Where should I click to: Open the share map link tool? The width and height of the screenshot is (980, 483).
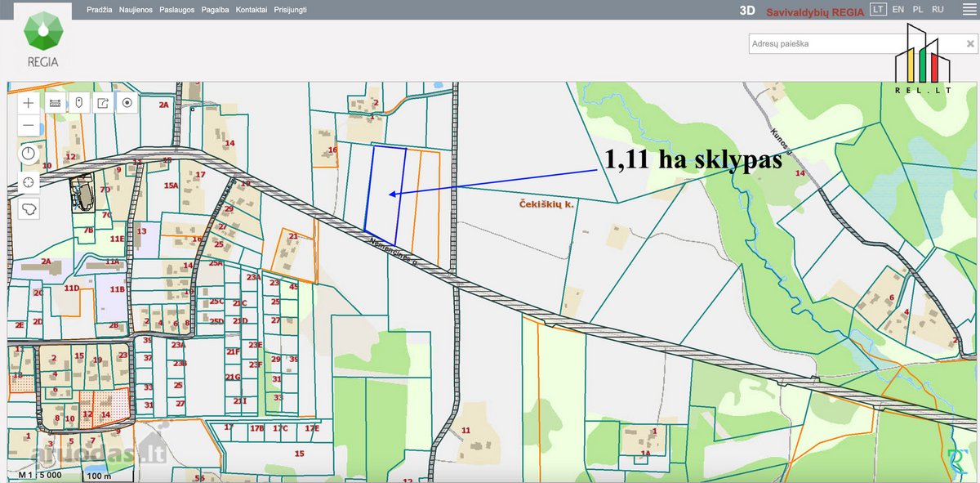coord(103,103)
